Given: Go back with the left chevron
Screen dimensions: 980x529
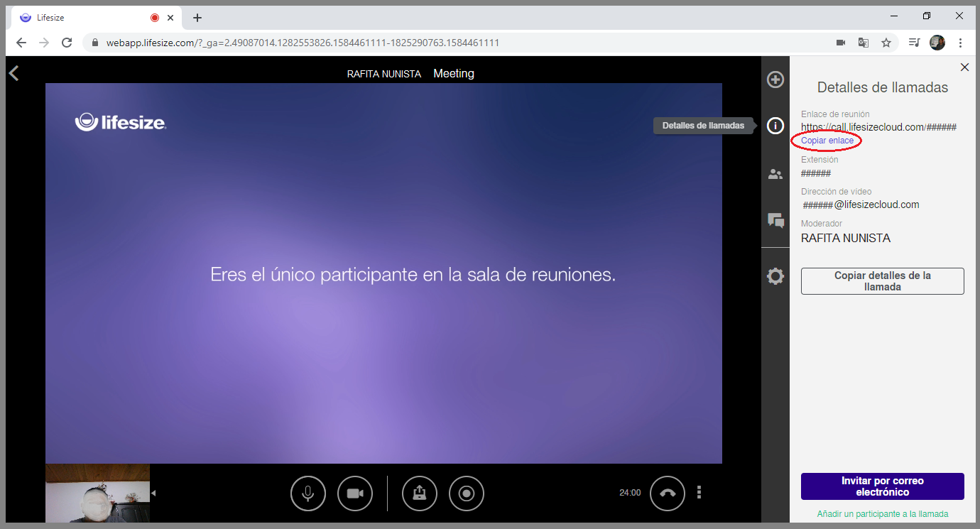Looking at the screenshot, I should (13, 73).
